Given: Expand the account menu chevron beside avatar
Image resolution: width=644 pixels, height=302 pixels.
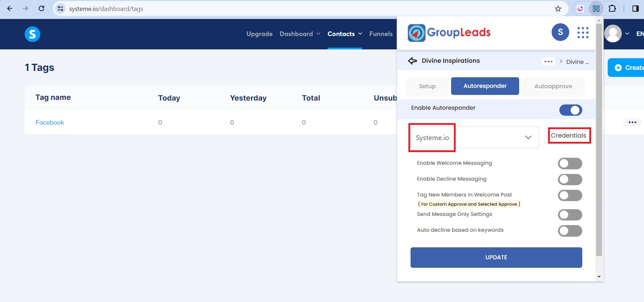Looking at the screenshot, I should [x=627, y=34].
